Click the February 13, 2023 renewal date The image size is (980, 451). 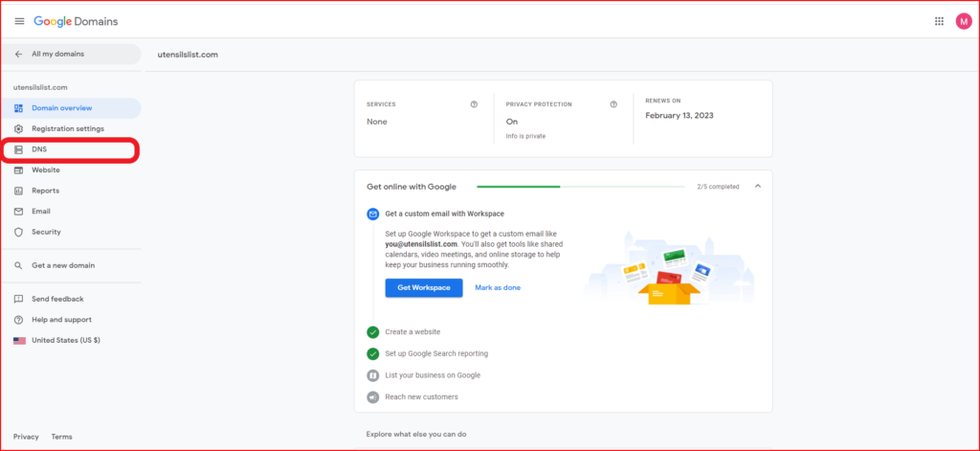[679, 116]
